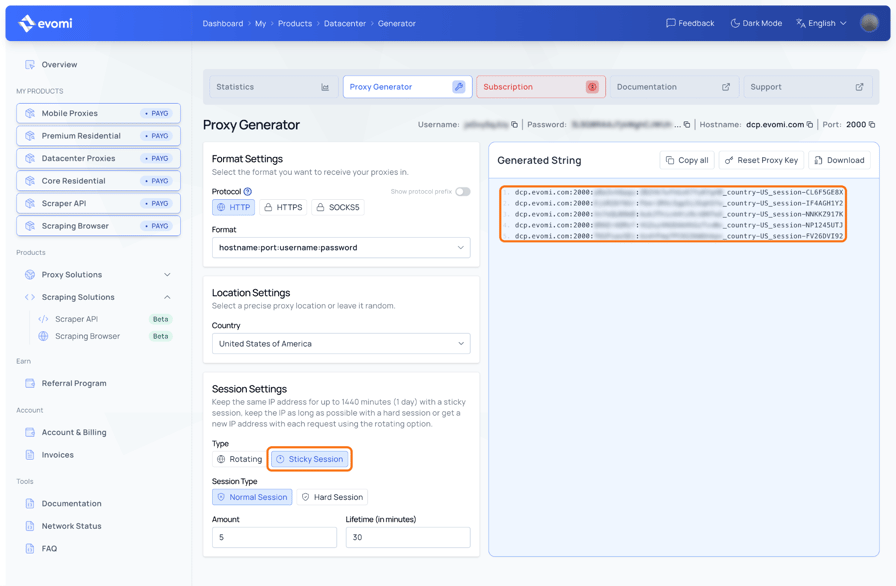The image size is (896, 586).
Task: Open the Country dropdown
Action: click(341, 344)
